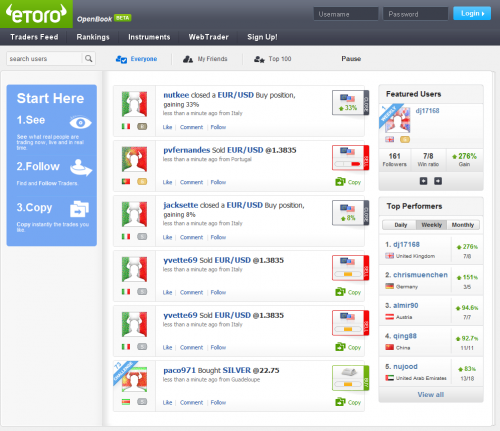Switch Top Performers to Weekly

(x=432, y=225)
